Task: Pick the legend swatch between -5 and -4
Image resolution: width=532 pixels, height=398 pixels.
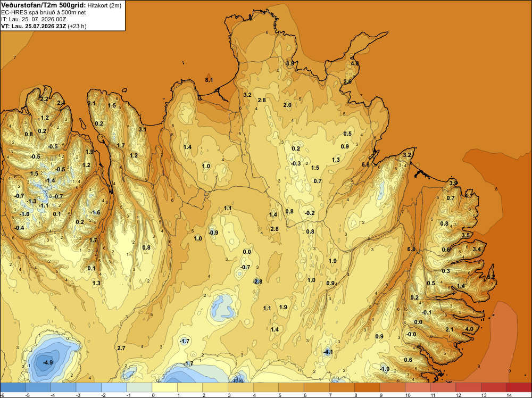Action: click(38, 387)
